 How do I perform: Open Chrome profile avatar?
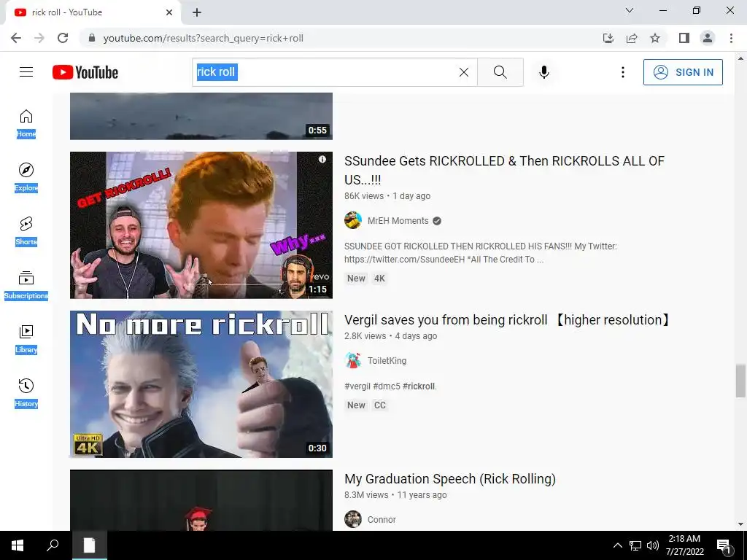coord(708,38)
